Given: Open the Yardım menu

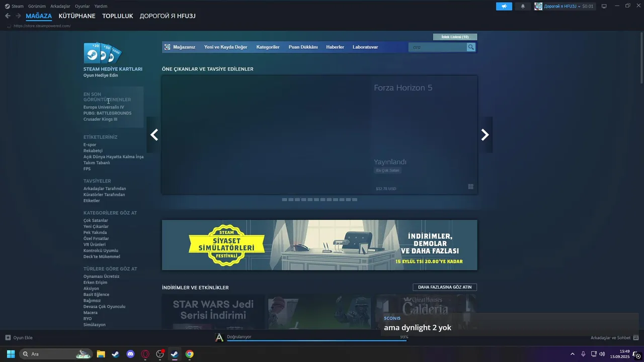Looking at the screenshot, I should point(101,6).
